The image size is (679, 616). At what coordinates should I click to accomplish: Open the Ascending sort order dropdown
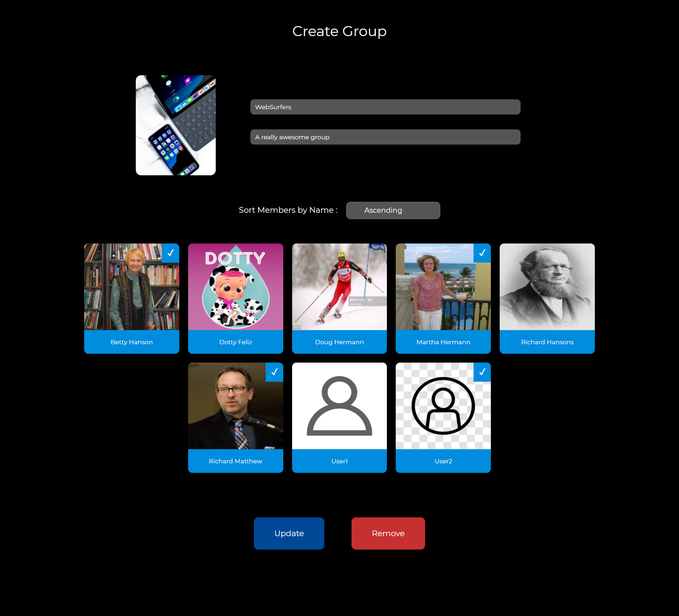point(393,210)
